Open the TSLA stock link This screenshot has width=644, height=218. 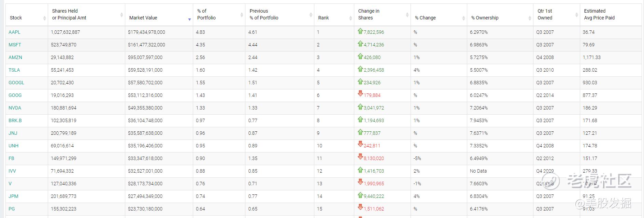pos(14,70)
